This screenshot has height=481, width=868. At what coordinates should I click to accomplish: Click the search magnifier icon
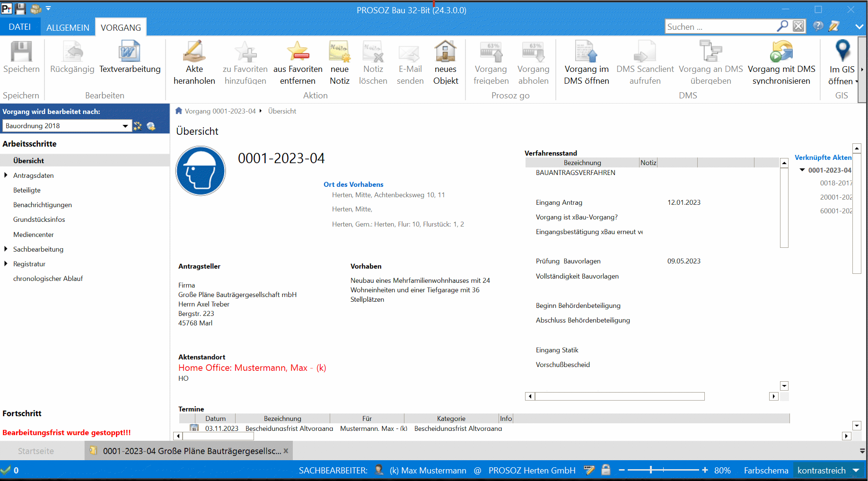coord(782,26)
